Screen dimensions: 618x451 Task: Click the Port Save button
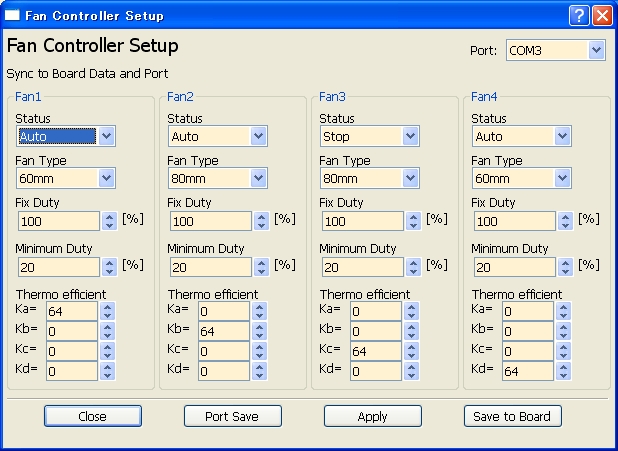[233, 416]
